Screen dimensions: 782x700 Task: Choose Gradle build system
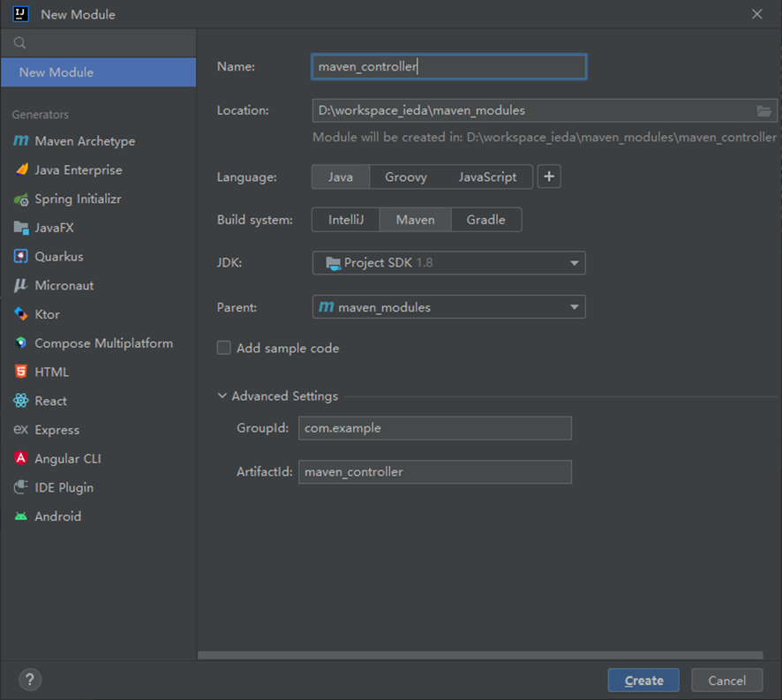pos(486,220)
